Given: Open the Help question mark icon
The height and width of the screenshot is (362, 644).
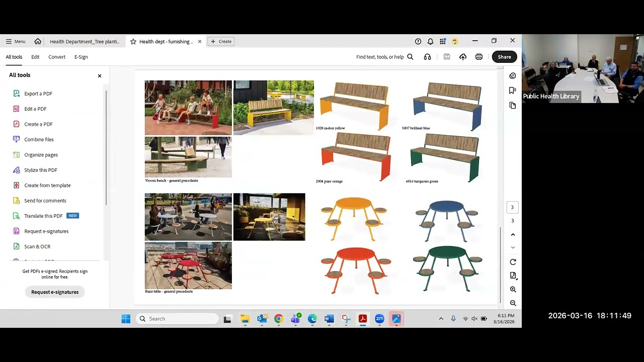Looking at the screenshot, I should pyautogui.click(x=418, y=41).
